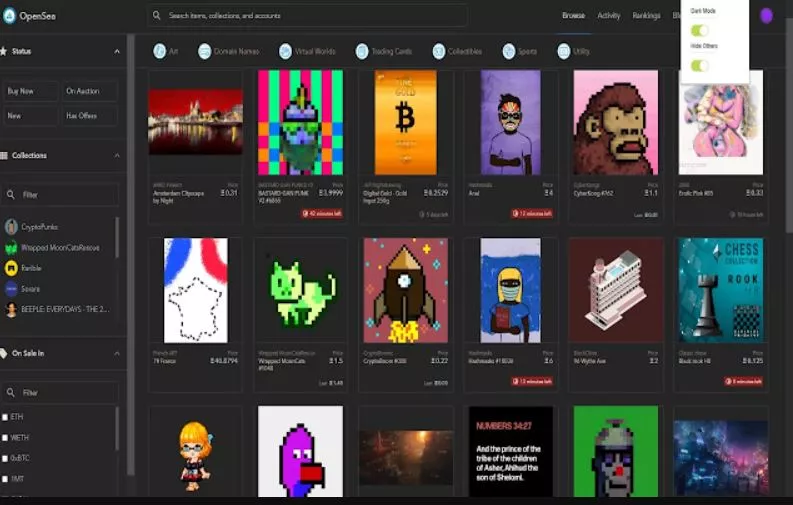Image resolution: width=793 pixels, height=505 pixels.
Task: Switch to the Activity tab
Action: coord(608,15)
